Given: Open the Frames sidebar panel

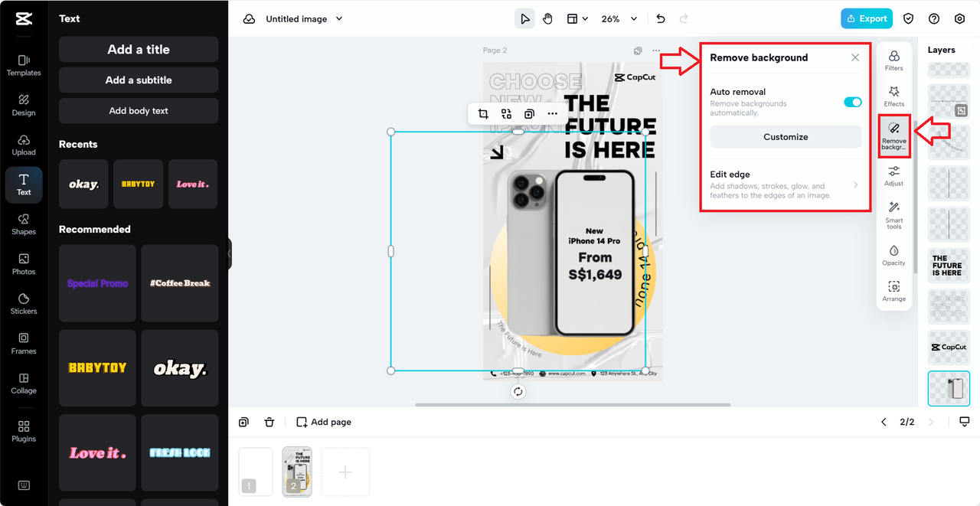Looking at the screenshot, I should [x=24, y=344].
